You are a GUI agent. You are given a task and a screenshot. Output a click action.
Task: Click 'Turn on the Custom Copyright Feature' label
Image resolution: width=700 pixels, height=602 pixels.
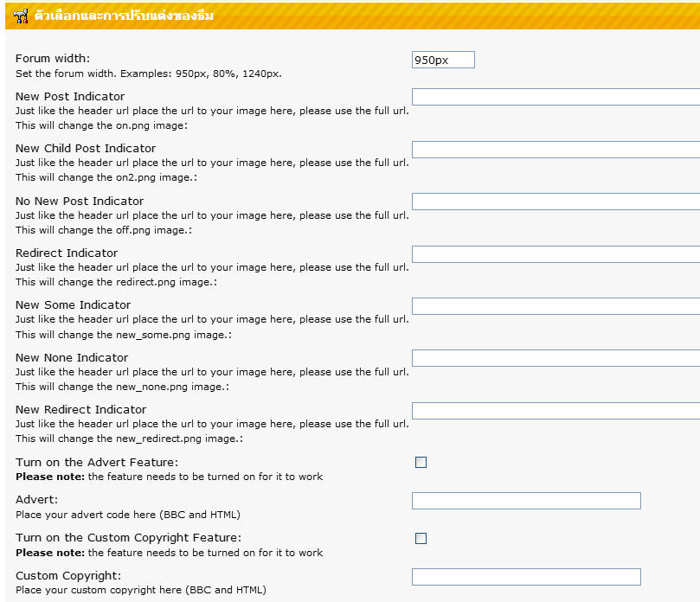[128, 538]
